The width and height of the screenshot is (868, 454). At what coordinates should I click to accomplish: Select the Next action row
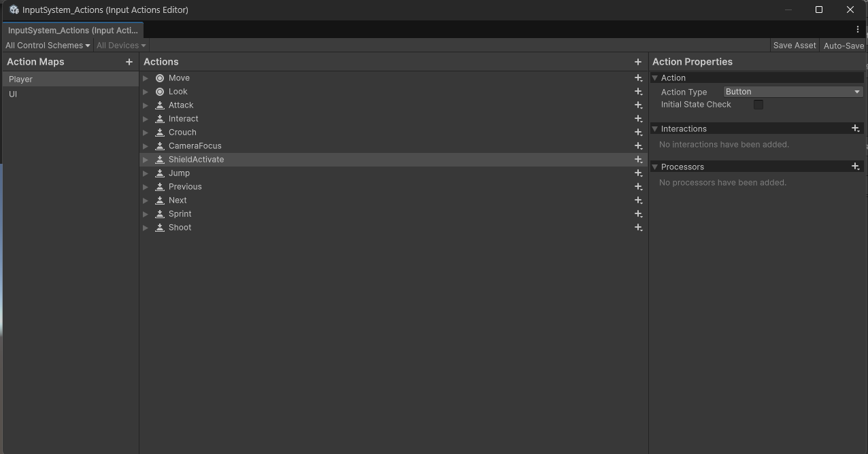(393, 200)
